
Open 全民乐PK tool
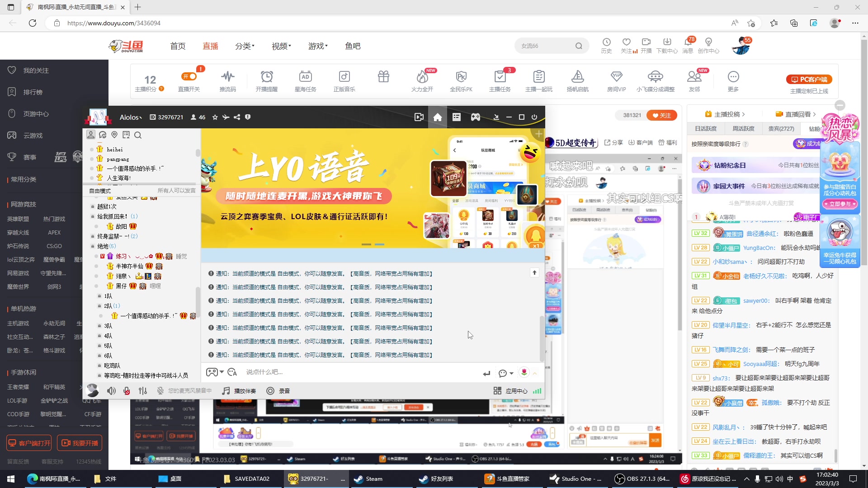coord(461,81)
